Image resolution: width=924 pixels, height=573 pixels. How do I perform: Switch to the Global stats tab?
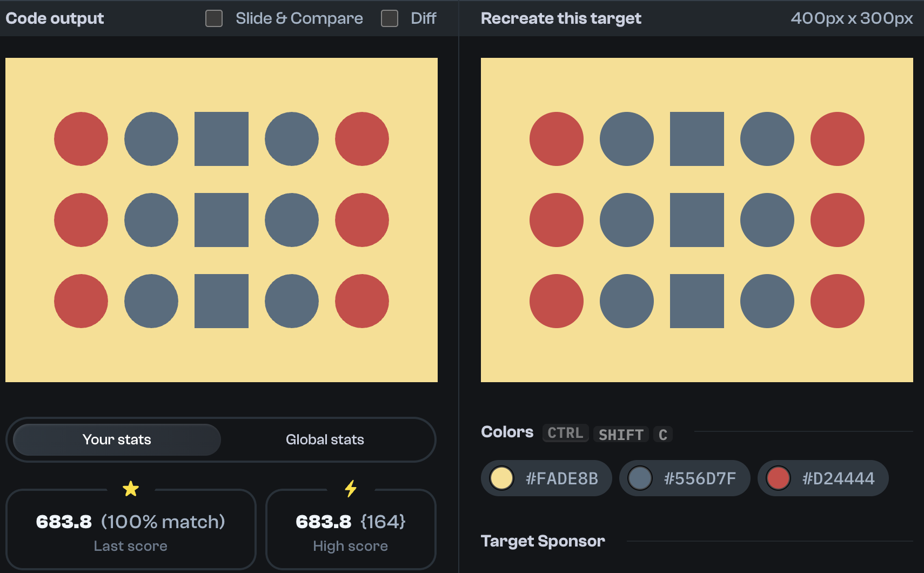click(324, 439)
